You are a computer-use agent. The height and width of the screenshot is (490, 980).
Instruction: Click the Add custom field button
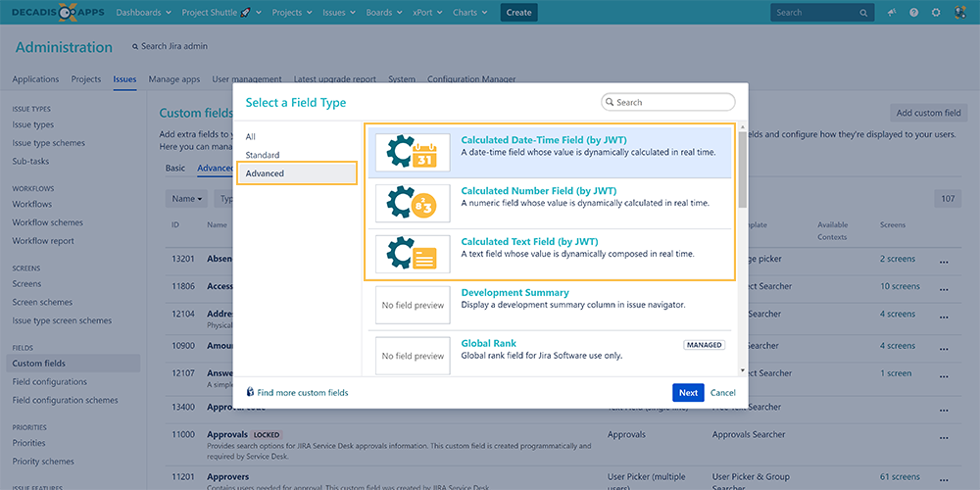(x=929, y=113)
